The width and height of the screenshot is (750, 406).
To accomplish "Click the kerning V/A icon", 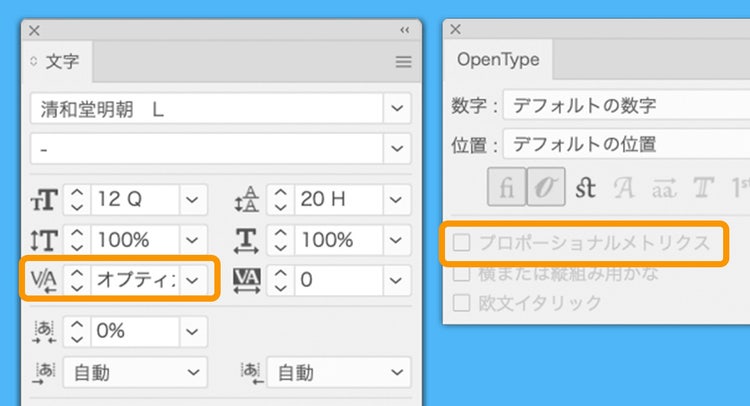I will (44, 280).
